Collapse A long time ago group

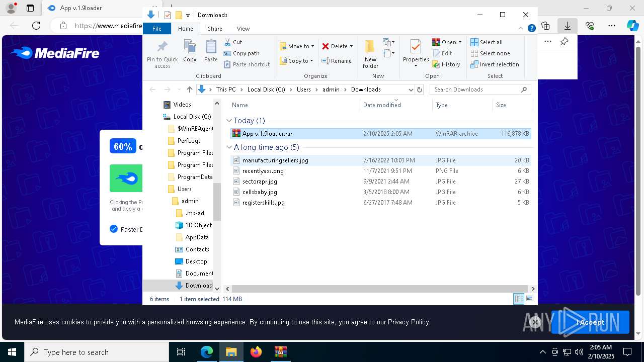[229, 147]
